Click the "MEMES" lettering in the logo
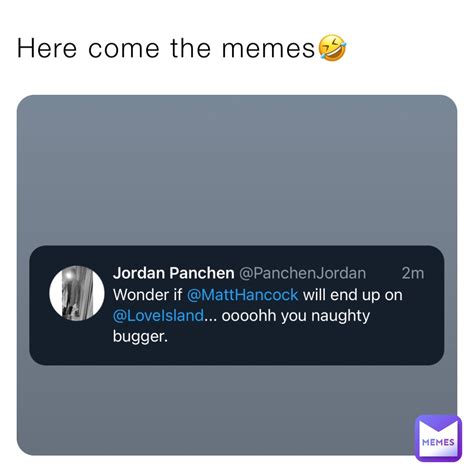The image size is (474, 474). coord(438,442)
